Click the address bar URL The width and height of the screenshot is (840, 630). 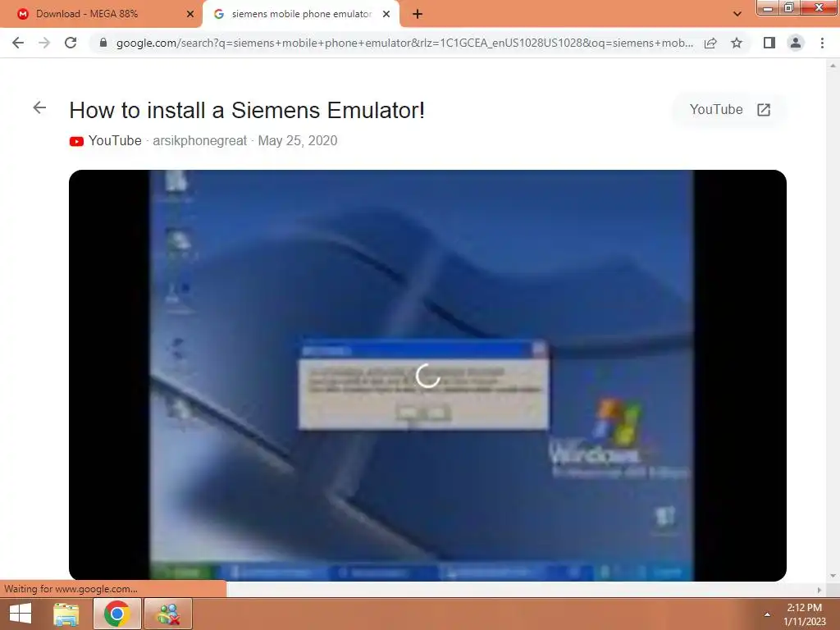coord(404,43)
